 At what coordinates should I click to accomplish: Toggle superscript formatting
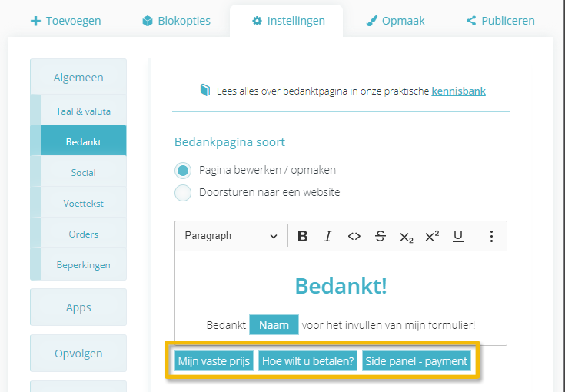pyautogui.click(x=432, y=236)
